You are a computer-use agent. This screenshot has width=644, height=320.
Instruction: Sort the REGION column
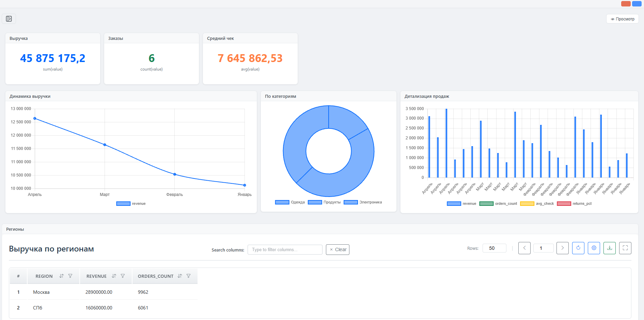62,276
